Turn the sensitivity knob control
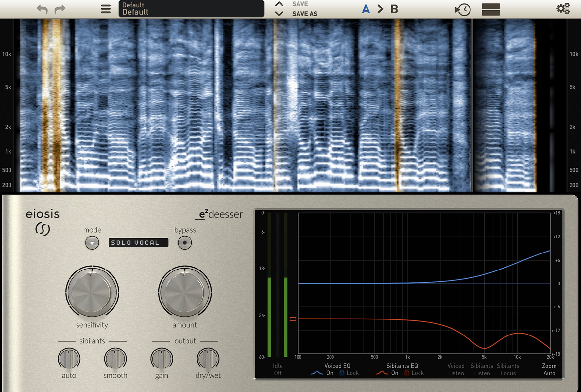Viewport: 581px width, 392px height. (92, 293)
